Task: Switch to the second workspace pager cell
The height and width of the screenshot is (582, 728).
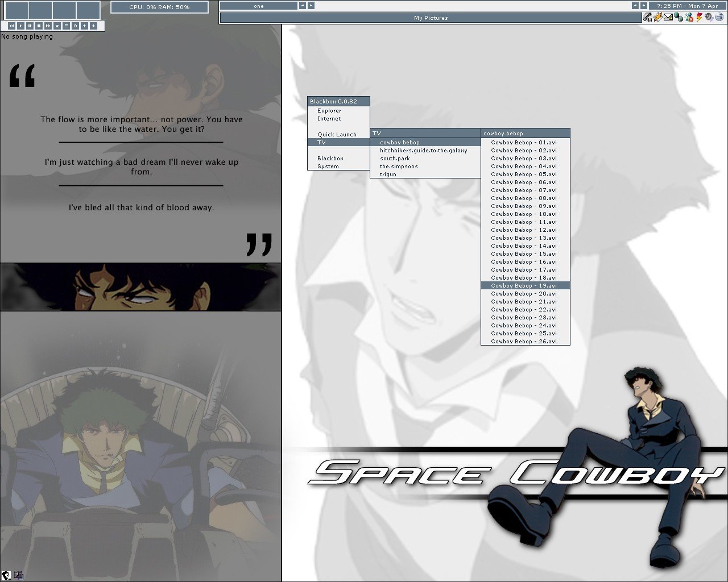Action: [40, 10]
